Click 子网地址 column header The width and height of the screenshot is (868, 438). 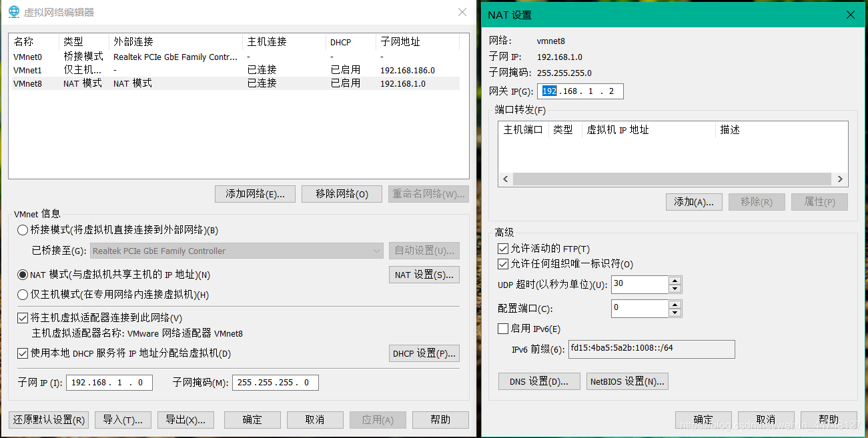pyautogui.click(x=418, y=42)
